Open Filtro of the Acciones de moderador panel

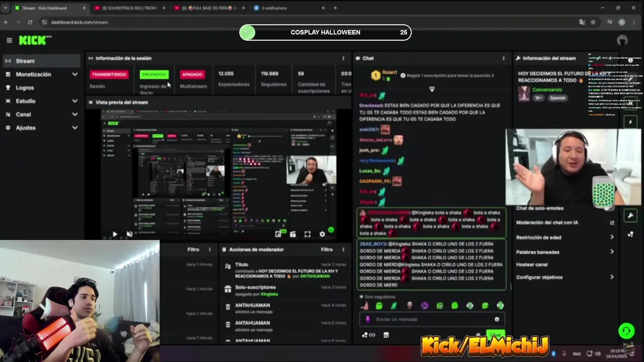[x=327, y=249]
